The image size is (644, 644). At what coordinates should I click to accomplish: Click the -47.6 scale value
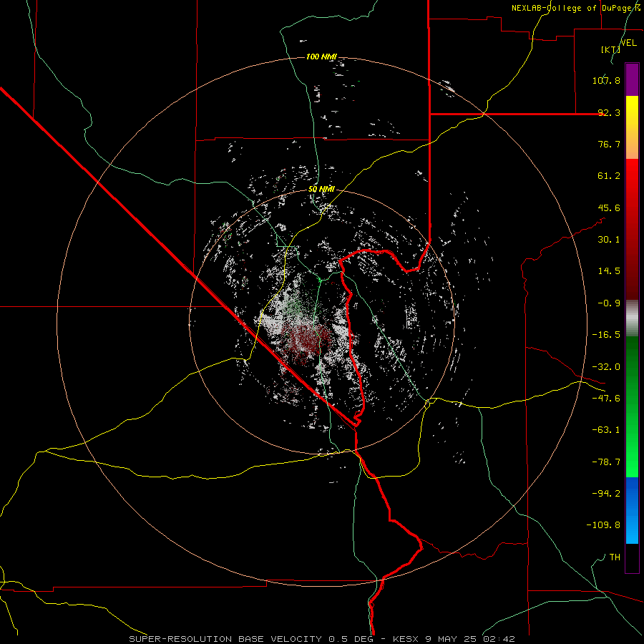click(606, 399)
